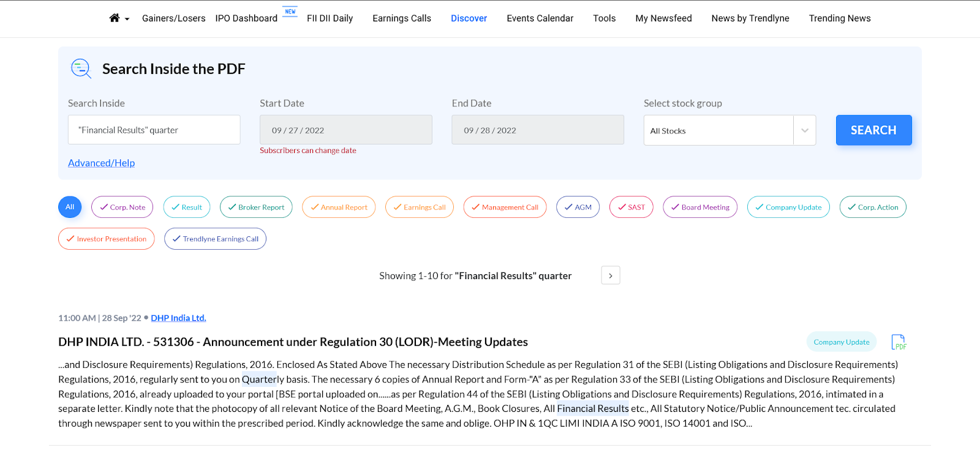Click the blue SEARCH button
This screenshot has height=464, width=980.
873,130
